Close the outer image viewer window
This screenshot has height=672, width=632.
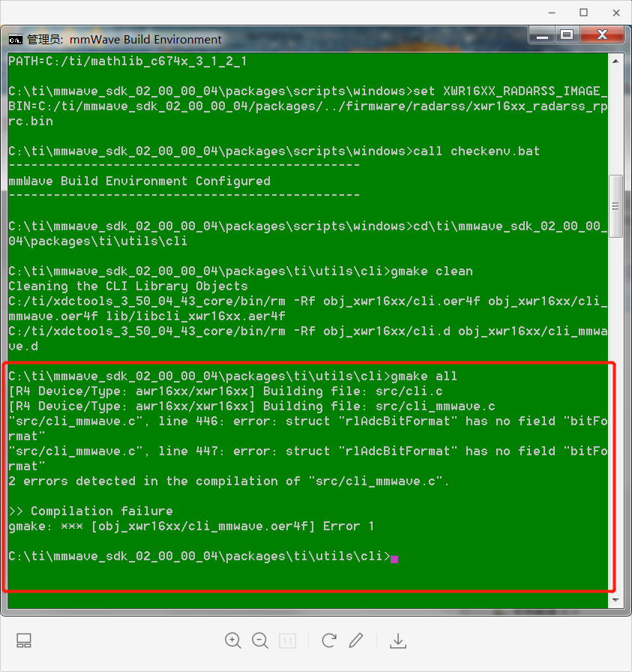point(616,13)
